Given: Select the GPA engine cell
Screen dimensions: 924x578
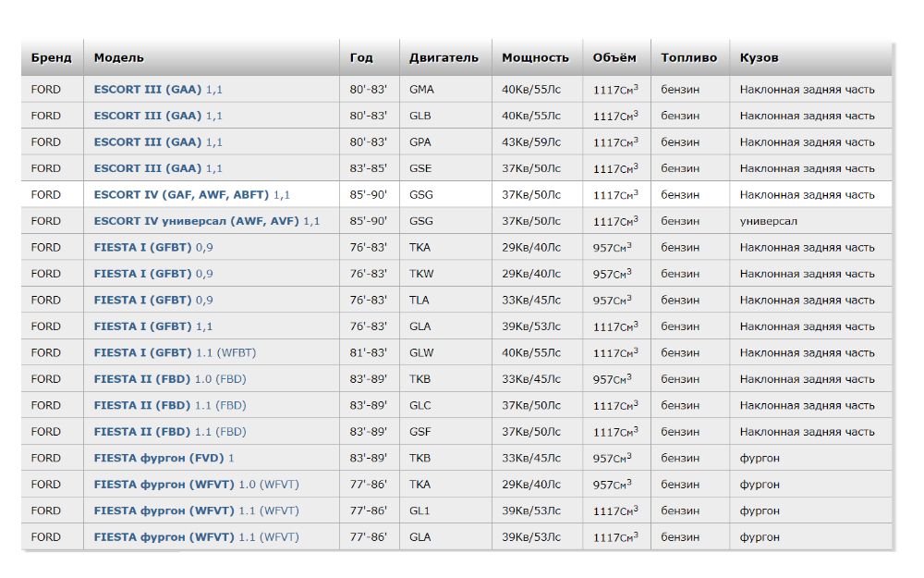Looking at the screenshot, I should (x=445, y=142).
